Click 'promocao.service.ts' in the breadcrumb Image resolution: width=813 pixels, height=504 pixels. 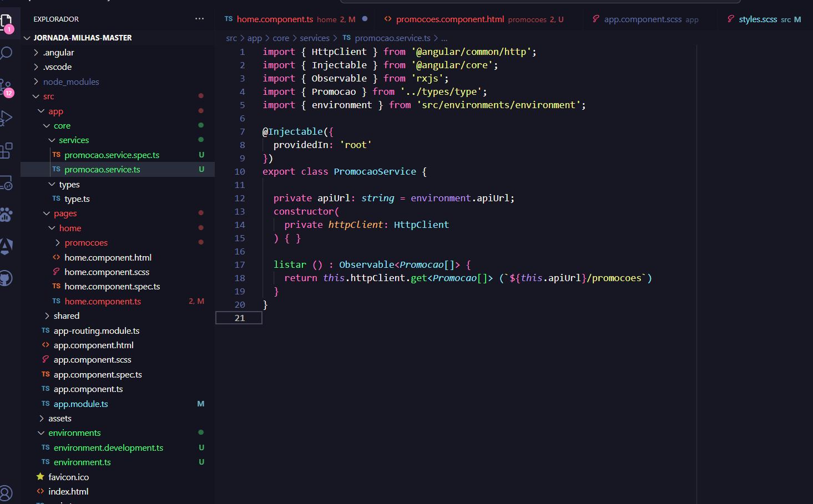[x=392, y=38]
